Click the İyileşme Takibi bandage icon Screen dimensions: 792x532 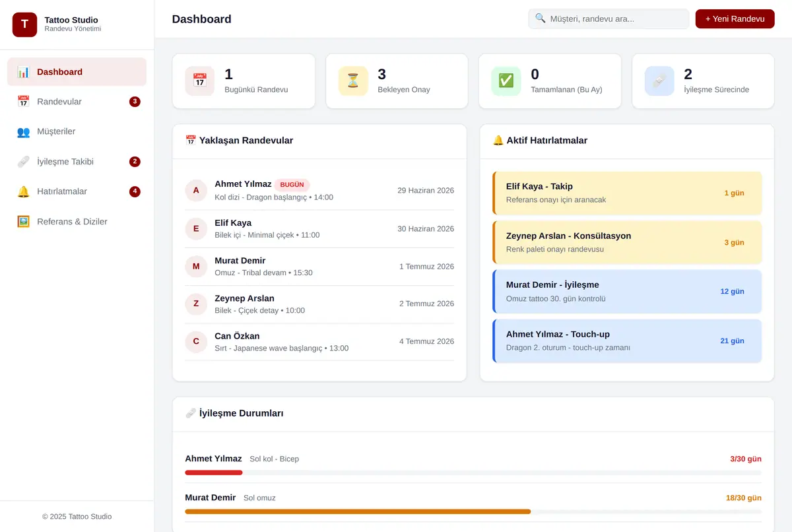click(x=23, y=162)
